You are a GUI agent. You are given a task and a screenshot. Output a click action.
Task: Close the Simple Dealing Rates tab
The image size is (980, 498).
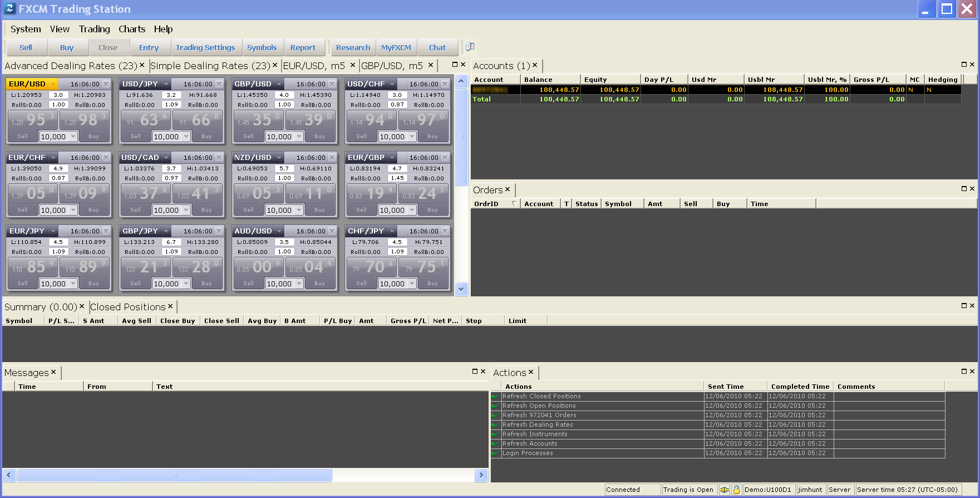click(x=275, y=65)
